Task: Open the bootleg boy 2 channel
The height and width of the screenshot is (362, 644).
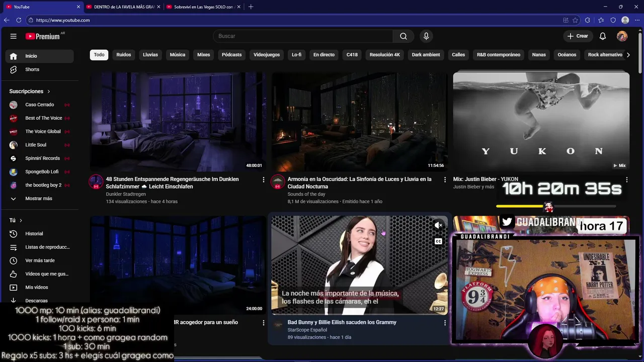Action: click(x=40, y=185)
